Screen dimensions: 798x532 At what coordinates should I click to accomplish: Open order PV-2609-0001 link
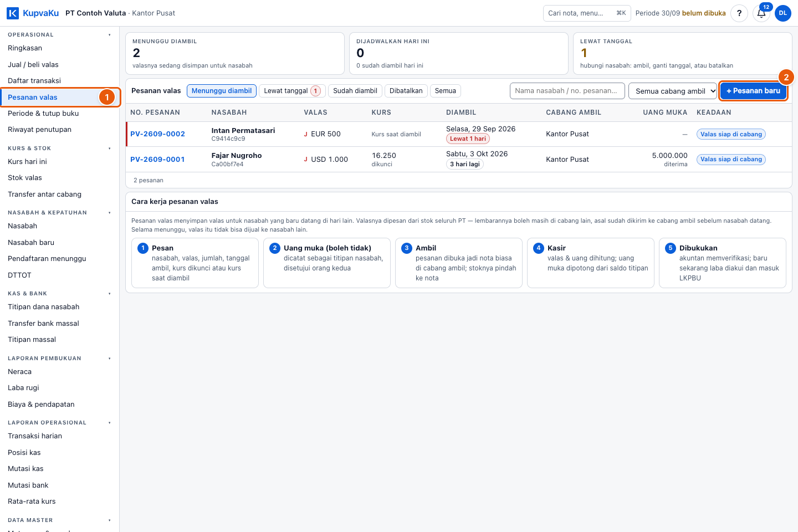(x=157, y=160)
